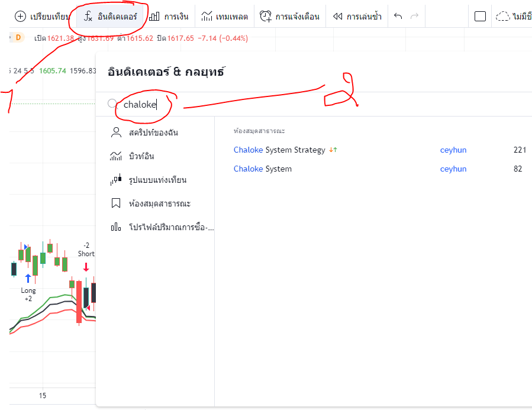Click the 15 date label on time axis
532x410 pixels.
[42, 396]
